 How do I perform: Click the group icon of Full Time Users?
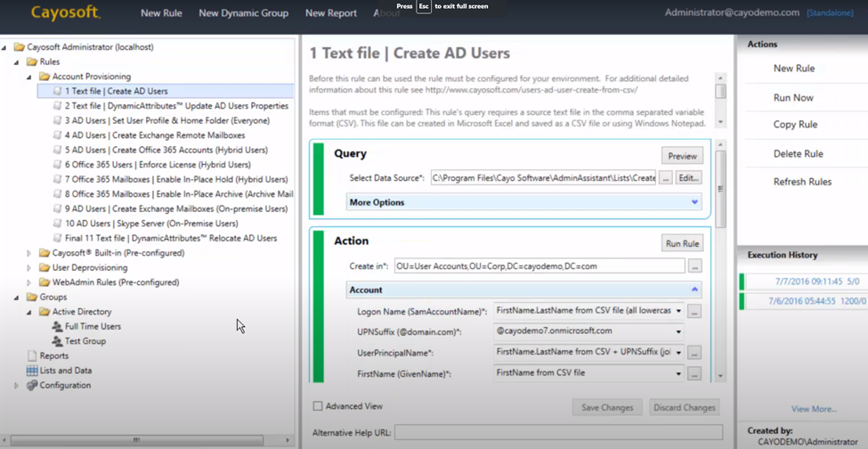point(57,327)
